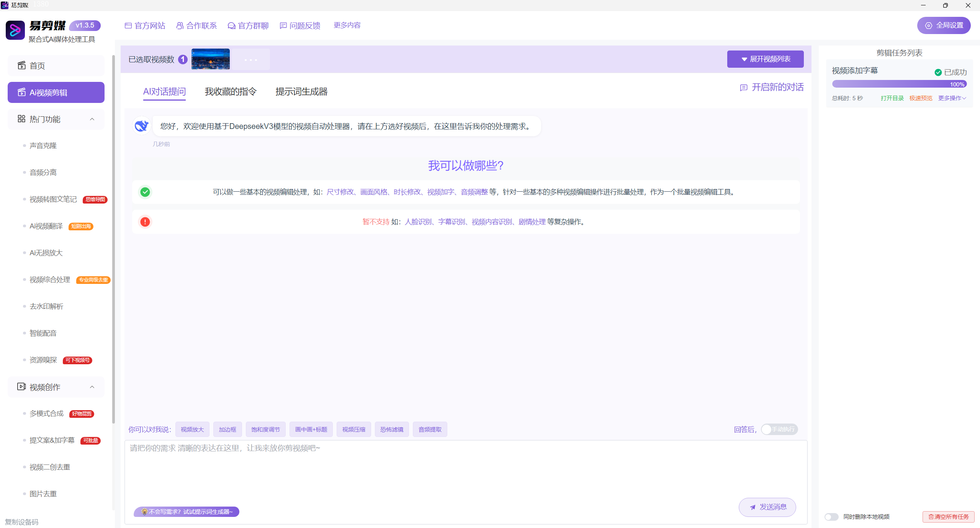Click the 合作联系 people icon
Viewport: 980px width, 528px height.
point(180,26)
